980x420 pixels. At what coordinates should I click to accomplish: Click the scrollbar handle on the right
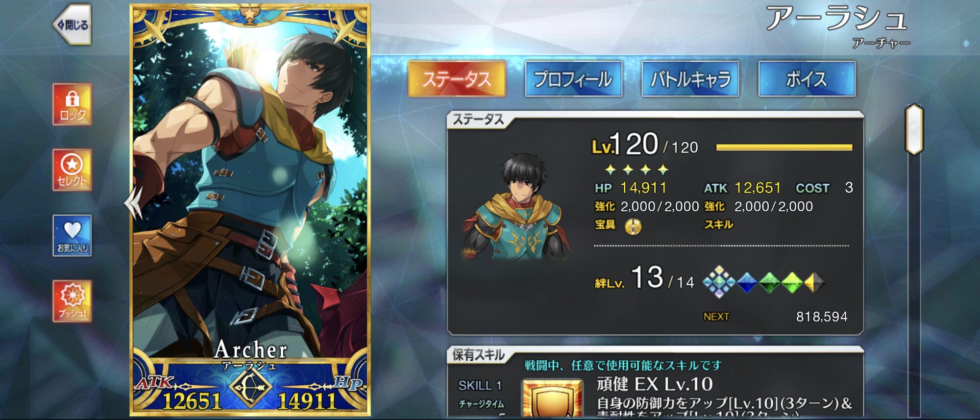914,129
